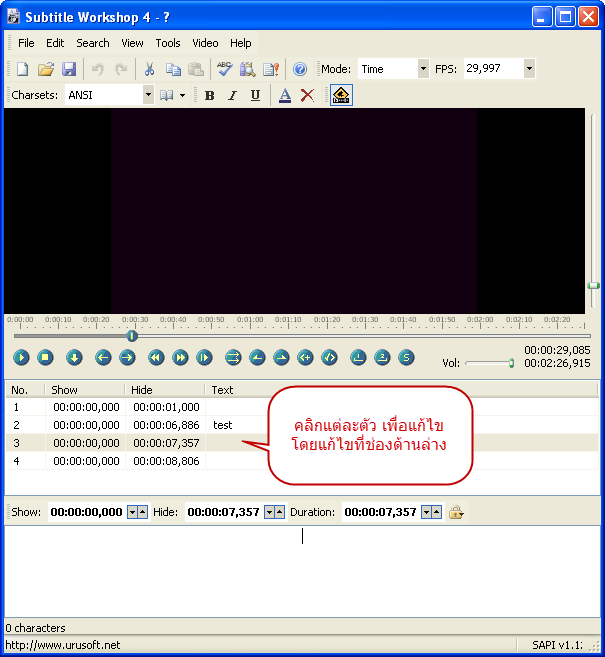Open the blue Help question mark icon
This screenshot has width=605, height=657.
coord(300,69)
